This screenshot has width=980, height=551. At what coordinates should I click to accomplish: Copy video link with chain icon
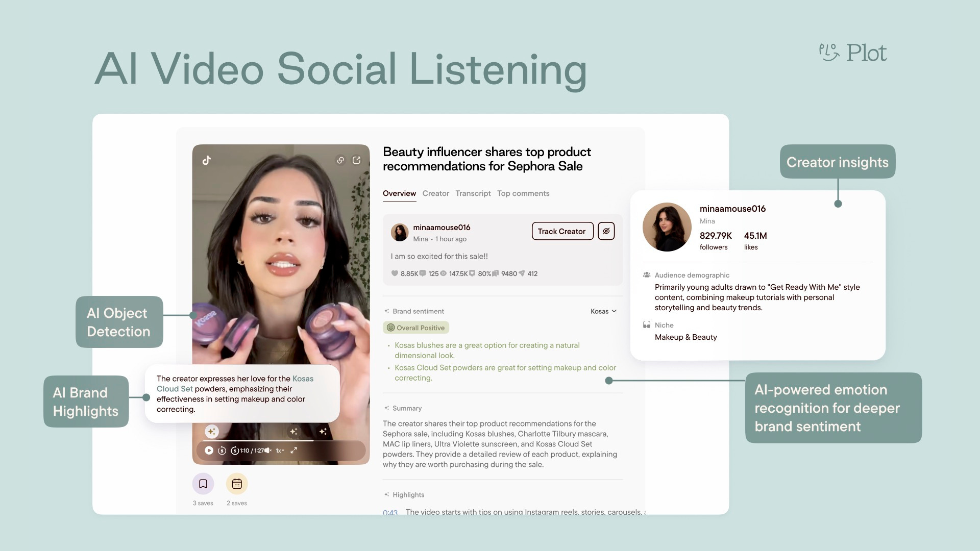[x=340, y=160]
